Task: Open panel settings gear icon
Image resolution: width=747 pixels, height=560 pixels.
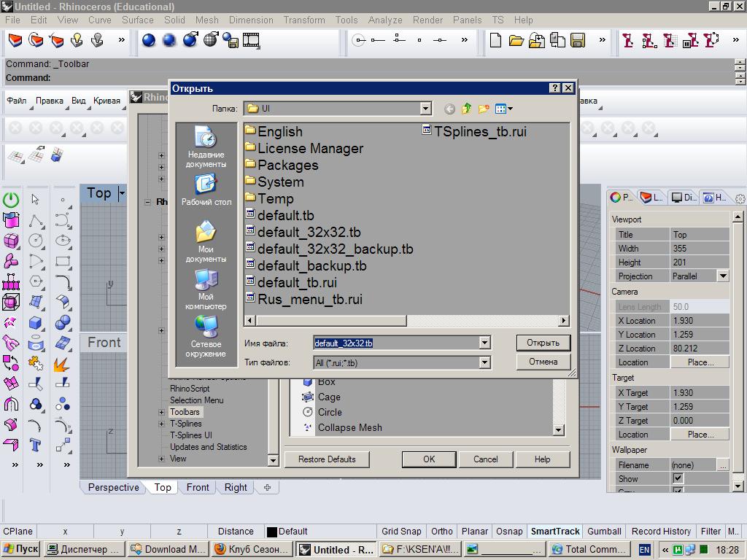Action: click(x=740, y=198)
